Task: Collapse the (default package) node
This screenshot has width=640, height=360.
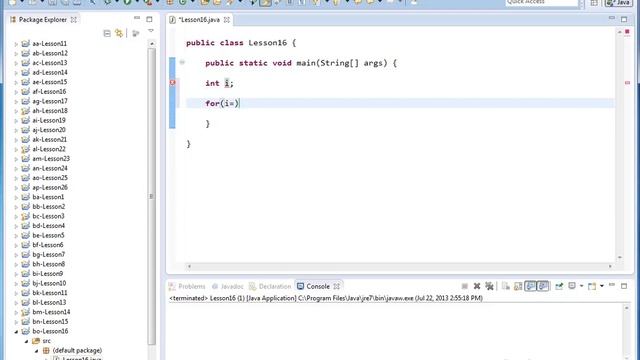Action: pyautogui.click(x=36, y=351)
